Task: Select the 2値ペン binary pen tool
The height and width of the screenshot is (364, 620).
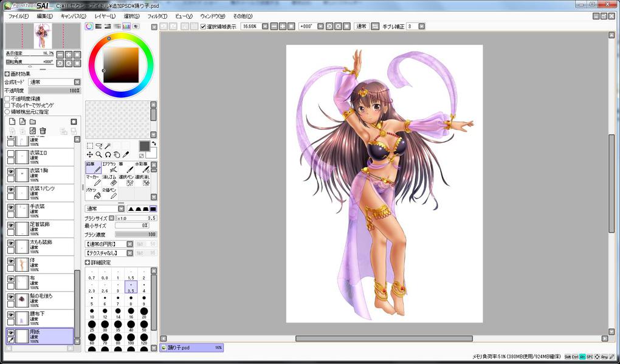Action: [109, 194]
